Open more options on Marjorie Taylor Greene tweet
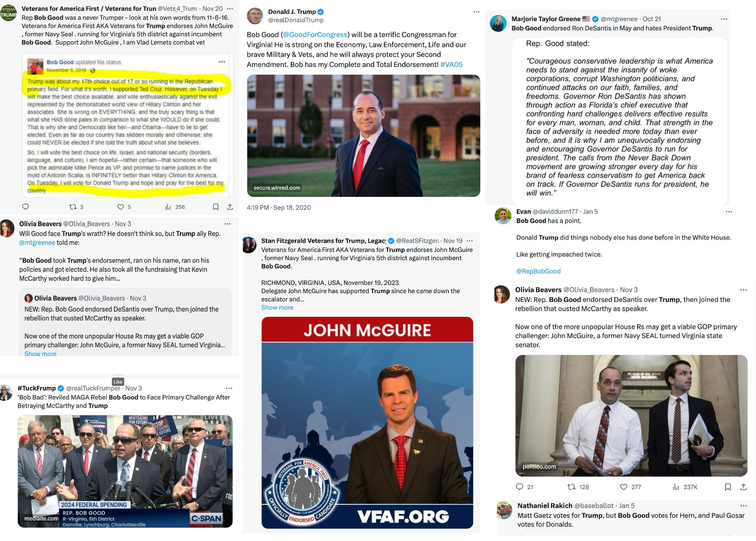756x541 pixels. pyautogui.click(x=724, y=19)
